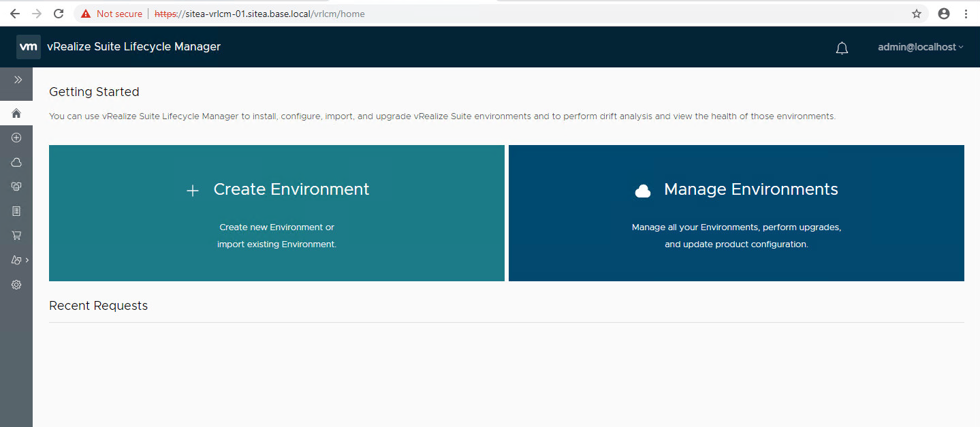Image resolution: width=980 pixels, height=427 pixels.
Task: Open the admin@localhost user dropdown
Action: coord(920,47)
